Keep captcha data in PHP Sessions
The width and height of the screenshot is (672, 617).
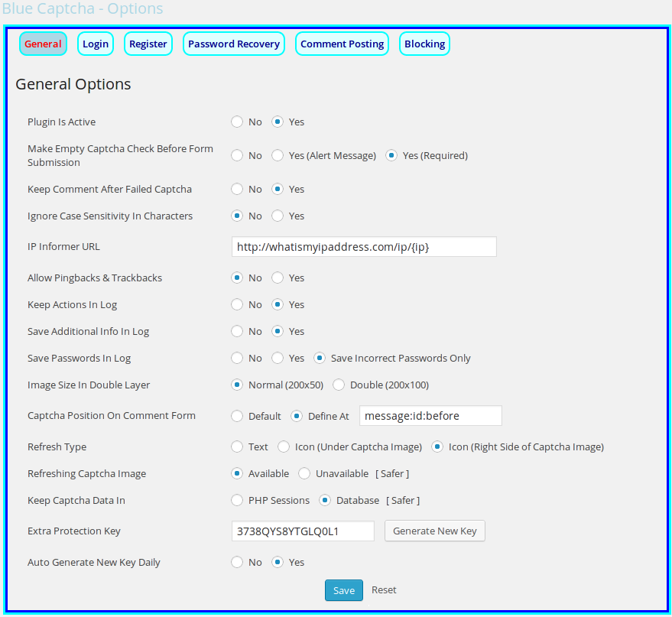pyautogui.click(x=237, y=500)
